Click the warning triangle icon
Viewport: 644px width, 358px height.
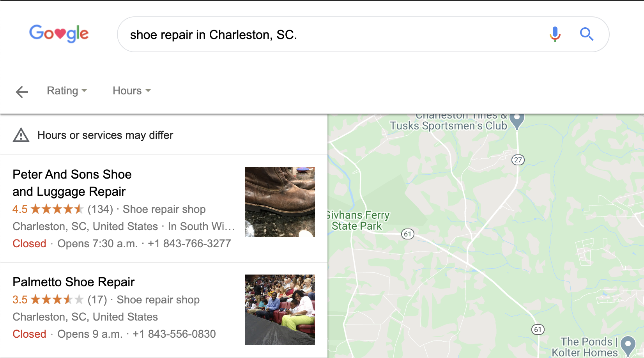click(x=21, y=135)
